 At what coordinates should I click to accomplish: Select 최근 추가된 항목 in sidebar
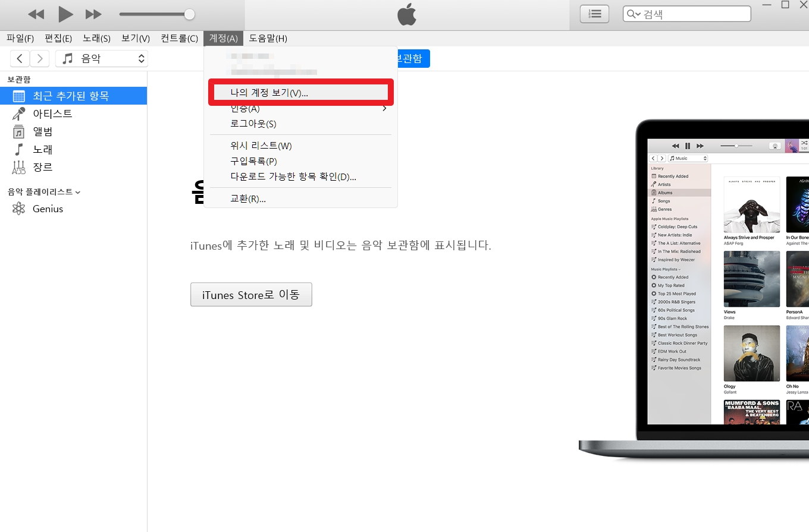73,96
